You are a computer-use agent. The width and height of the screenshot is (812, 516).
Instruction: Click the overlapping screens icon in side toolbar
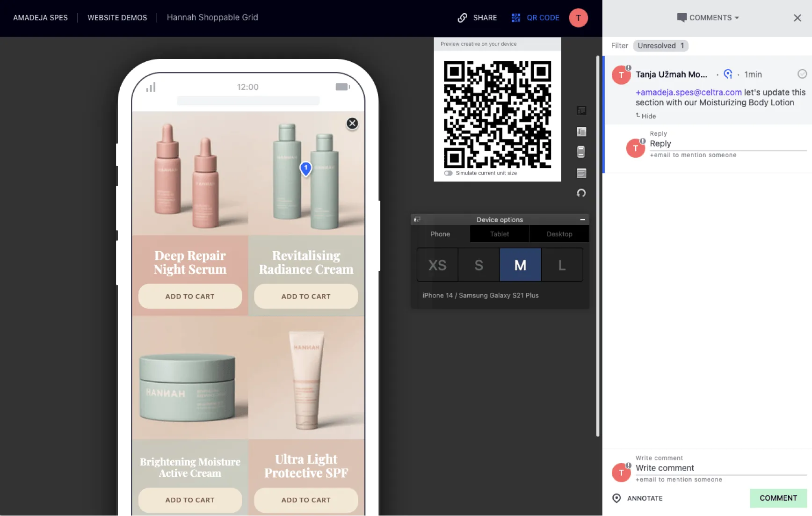(581, 132)
